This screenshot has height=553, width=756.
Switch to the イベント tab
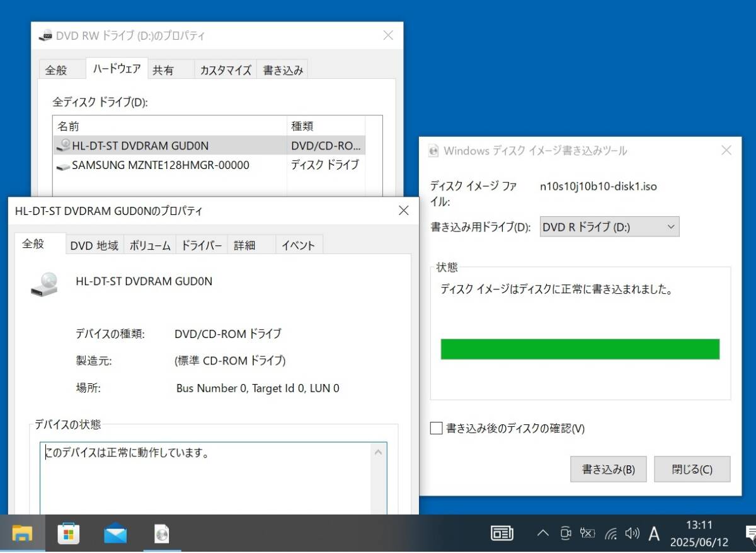299,245
